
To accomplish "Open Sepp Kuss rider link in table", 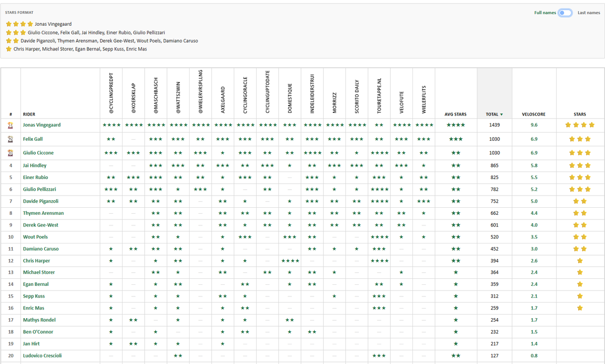I will click(34, 296).
